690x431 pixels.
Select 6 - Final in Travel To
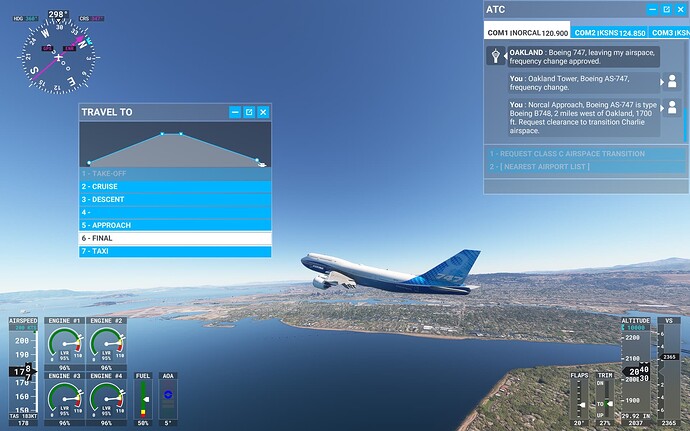(x=175, y=238)
